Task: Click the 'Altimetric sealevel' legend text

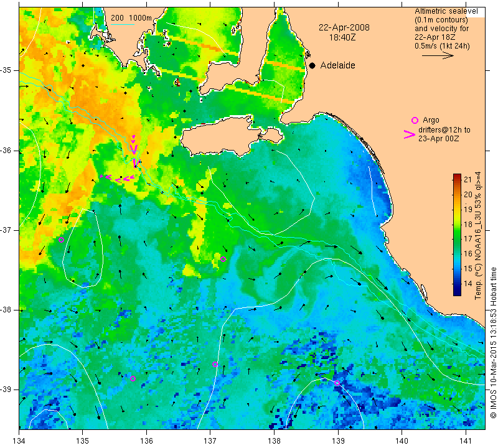Action: pyautogui.click(x=446, y=11)
